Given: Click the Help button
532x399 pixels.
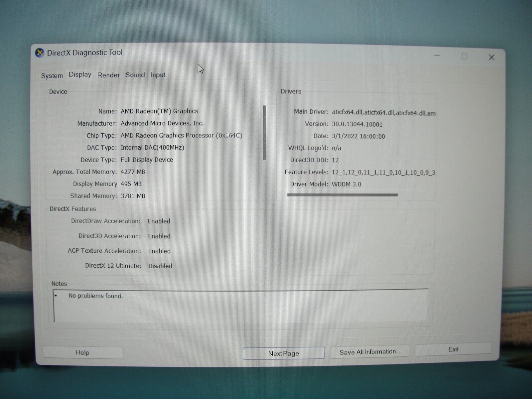Looking at the screenshot, I should click(x=83, y=352).
